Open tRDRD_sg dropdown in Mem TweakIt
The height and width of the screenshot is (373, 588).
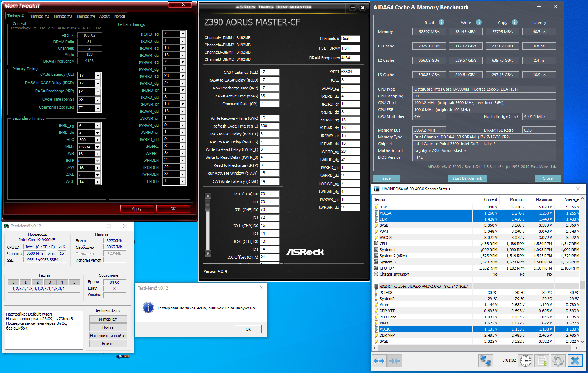183,34
